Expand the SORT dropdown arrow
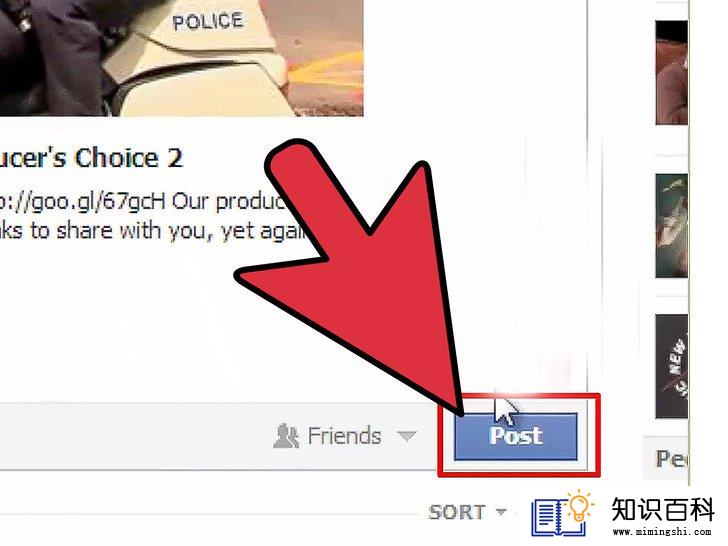 tap(501, 512)
